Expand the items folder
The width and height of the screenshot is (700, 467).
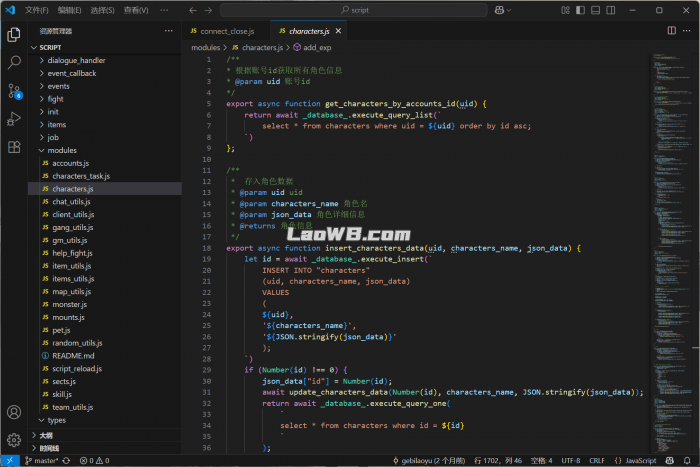click(105, 125)
